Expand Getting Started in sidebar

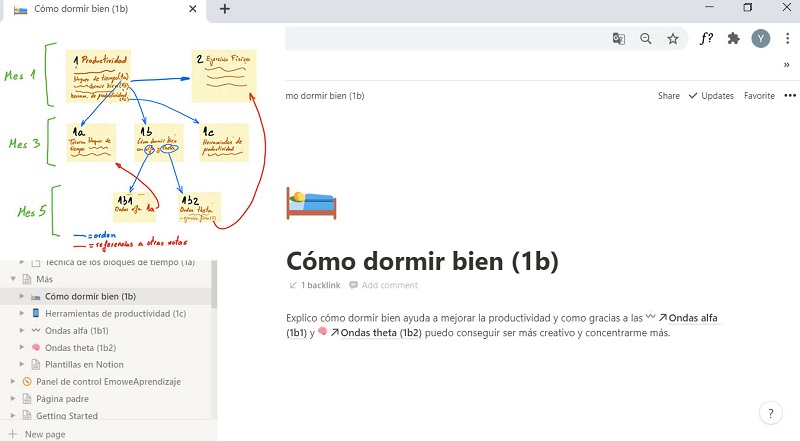(x=13, y=415)
